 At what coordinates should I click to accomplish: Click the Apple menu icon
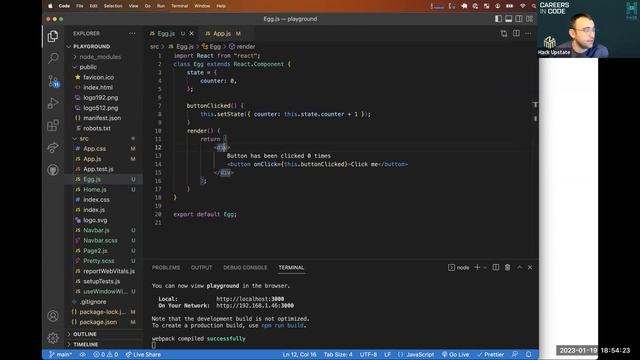(x=50, y=6)
